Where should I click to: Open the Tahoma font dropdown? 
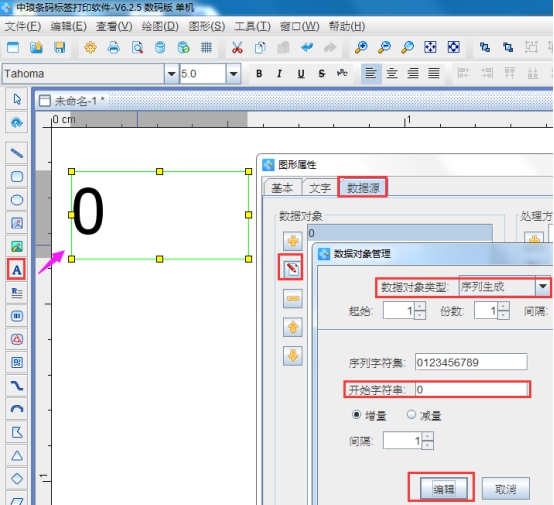(171, 74)
